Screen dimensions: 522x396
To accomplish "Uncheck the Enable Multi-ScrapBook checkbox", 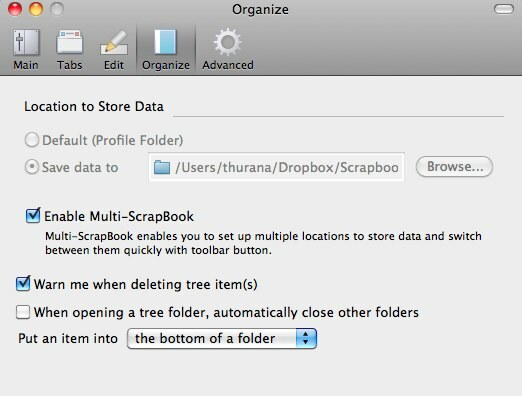I will point(33,216).
